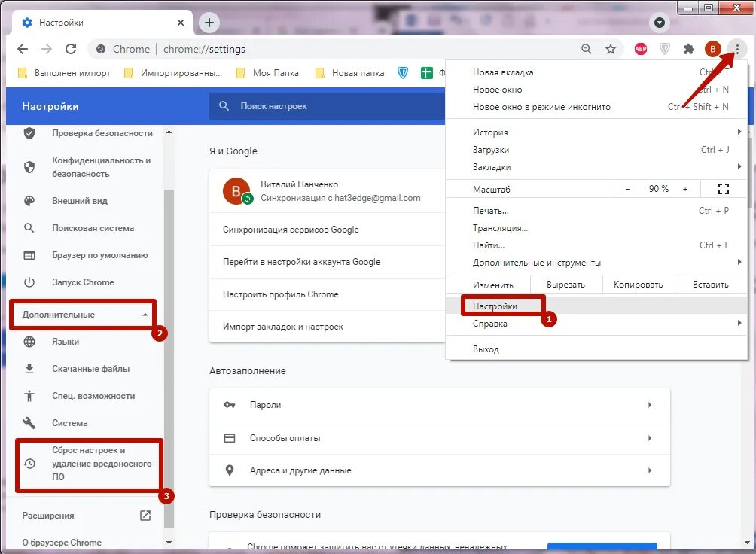This screenshot has width=756, height=554.
Task: Open Синхронизация сервисов Google row
Action: (327, 230)
